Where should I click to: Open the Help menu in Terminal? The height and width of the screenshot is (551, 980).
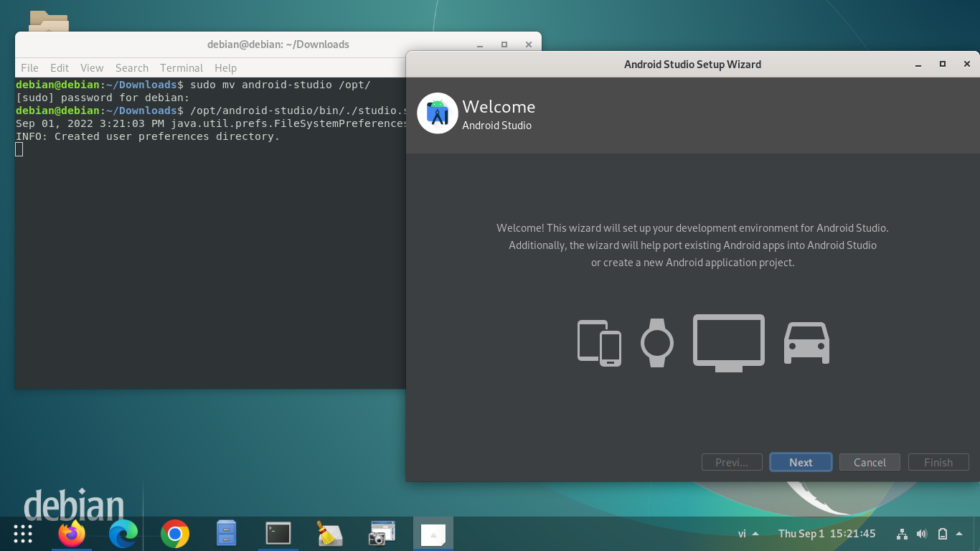(x=225, y=67)
